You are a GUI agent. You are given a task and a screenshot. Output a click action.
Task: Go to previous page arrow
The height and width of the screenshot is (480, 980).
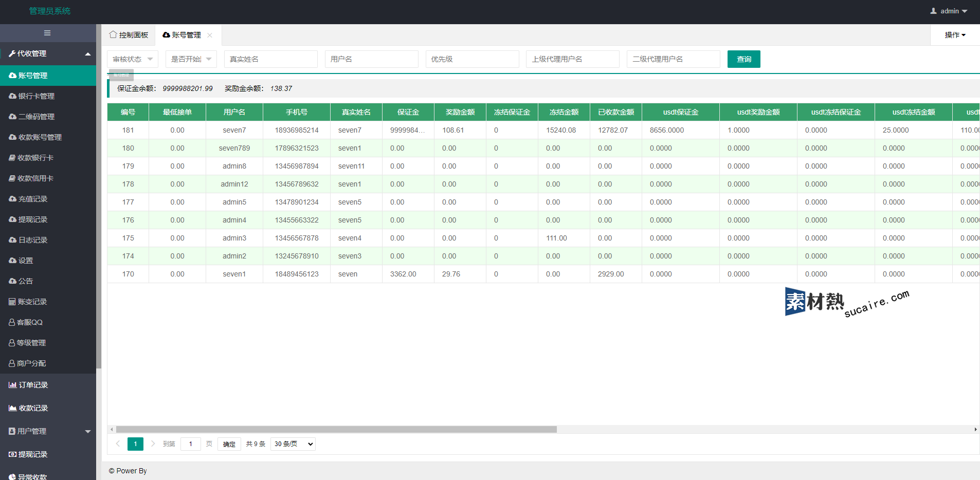click(x=118, y=444)
